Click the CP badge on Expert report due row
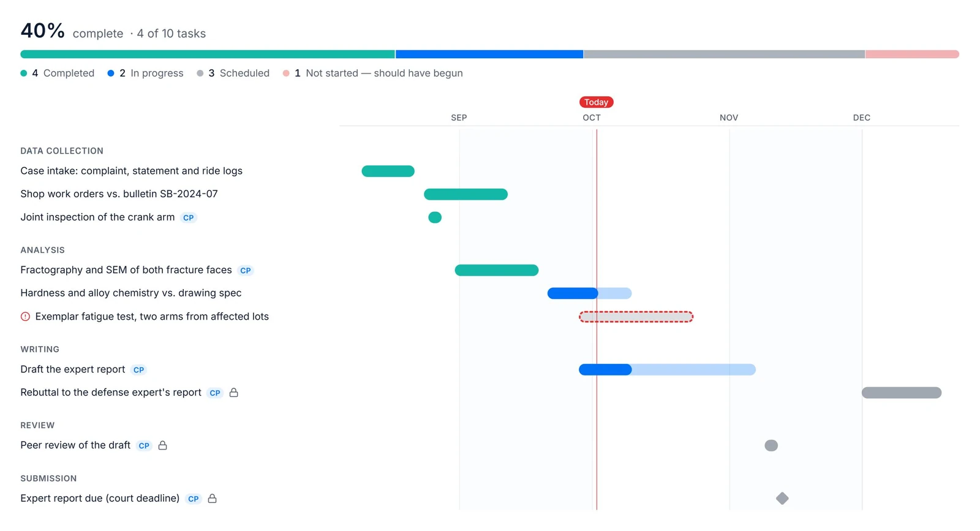The height and width of the screenshot is (531, 980). click(194, 499)
